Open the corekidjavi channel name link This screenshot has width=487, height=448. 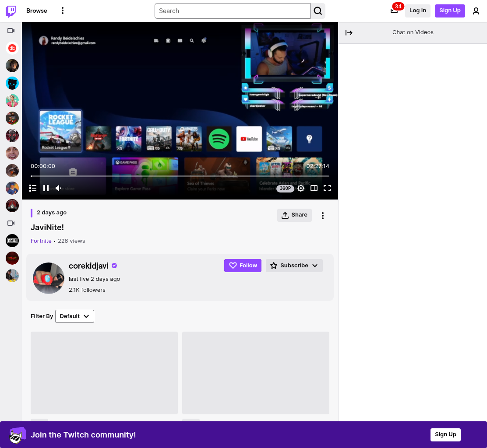tap(88, 266)
